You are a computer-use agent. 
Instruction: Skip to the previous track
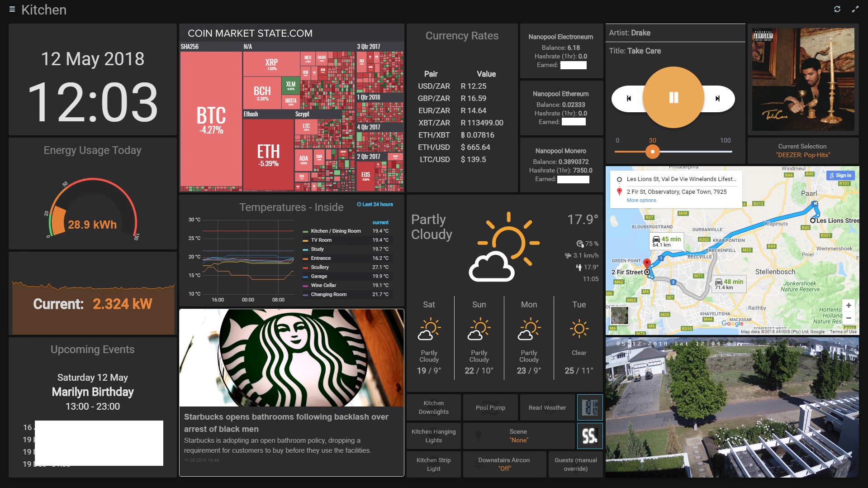pos(629,98)
